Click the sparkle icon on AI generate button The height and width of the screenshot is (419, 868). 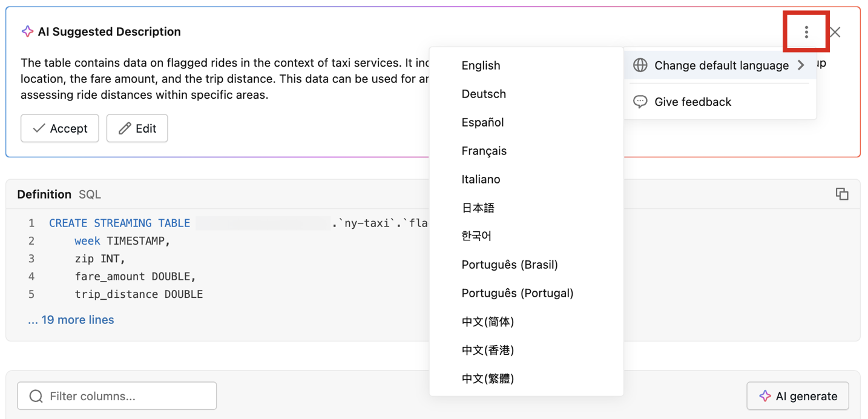pyautogui.click(x=766, y=396)
